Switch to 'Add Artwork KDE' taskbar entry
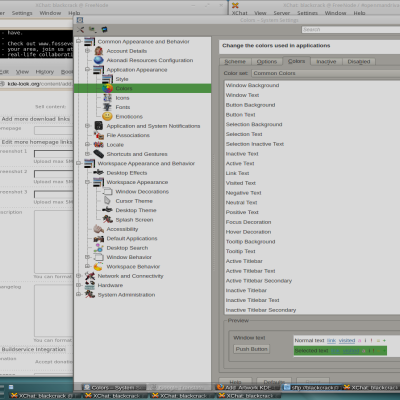 tap(247, 387)
